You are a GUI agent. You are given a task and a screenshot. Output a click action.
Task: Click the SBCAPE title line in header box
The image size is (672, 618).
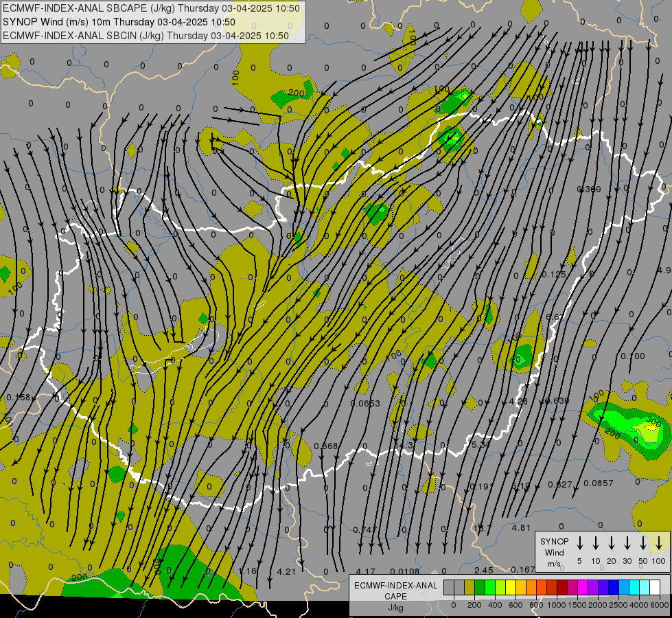coord(151,8)
